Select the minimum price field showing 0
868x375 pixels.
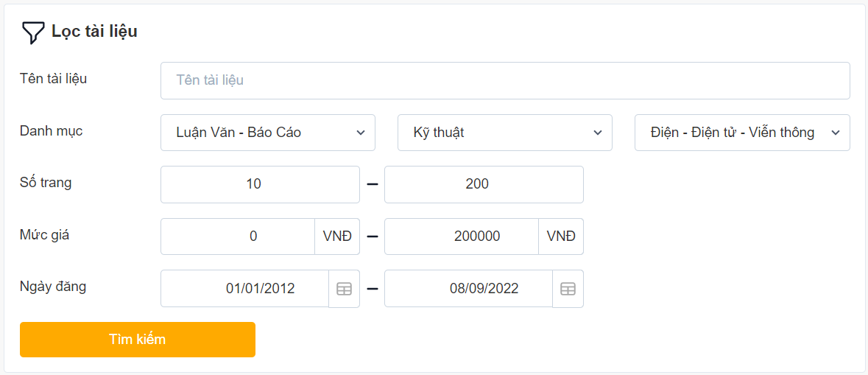238,236
